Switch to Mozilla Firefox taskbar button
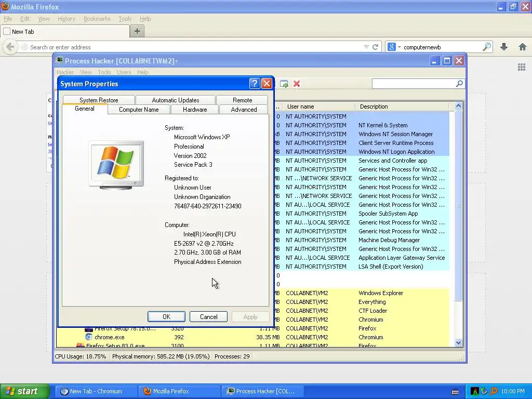The height and width of the screenshot is (399, 532). pyautogui.click(x=180, y=391)
